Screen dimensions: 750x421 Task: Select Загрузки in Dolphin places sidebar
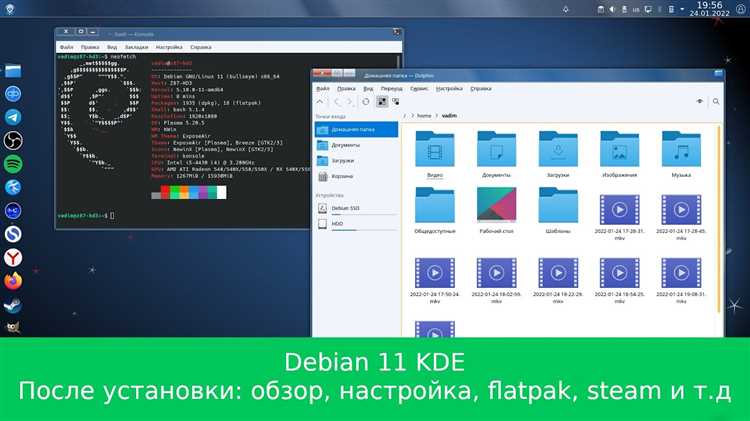[x=356, y=161]
